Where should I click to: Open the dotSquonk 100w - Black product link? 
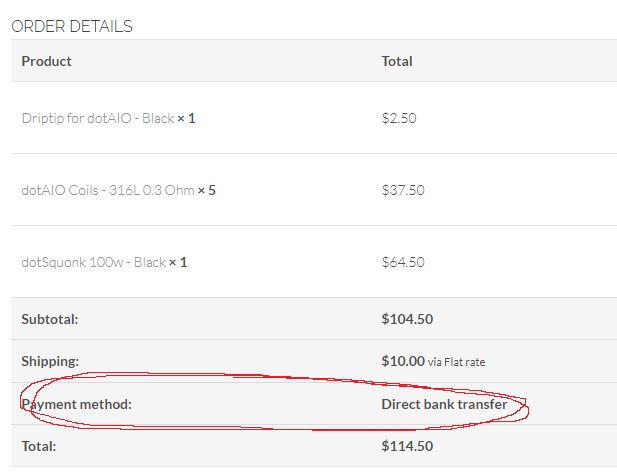[94, 262]
